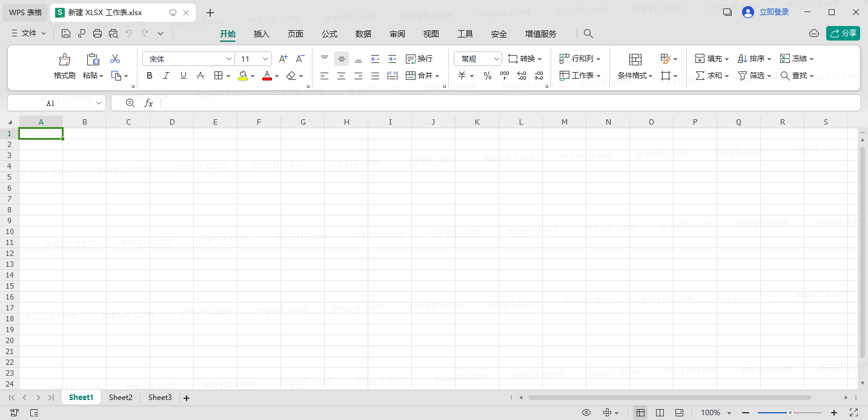
Task: Open the 文件 menu
Action: click(29, 34)
